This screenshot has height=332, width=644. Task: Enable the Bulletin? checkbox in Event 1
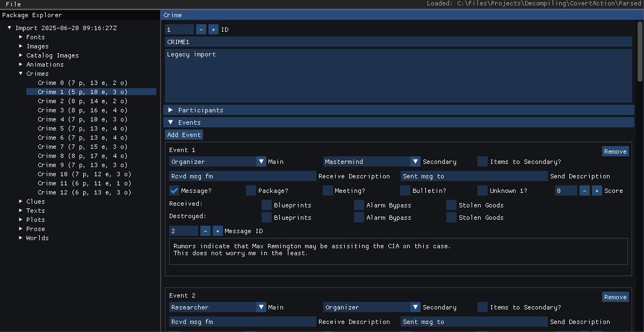tap(406, 191)
